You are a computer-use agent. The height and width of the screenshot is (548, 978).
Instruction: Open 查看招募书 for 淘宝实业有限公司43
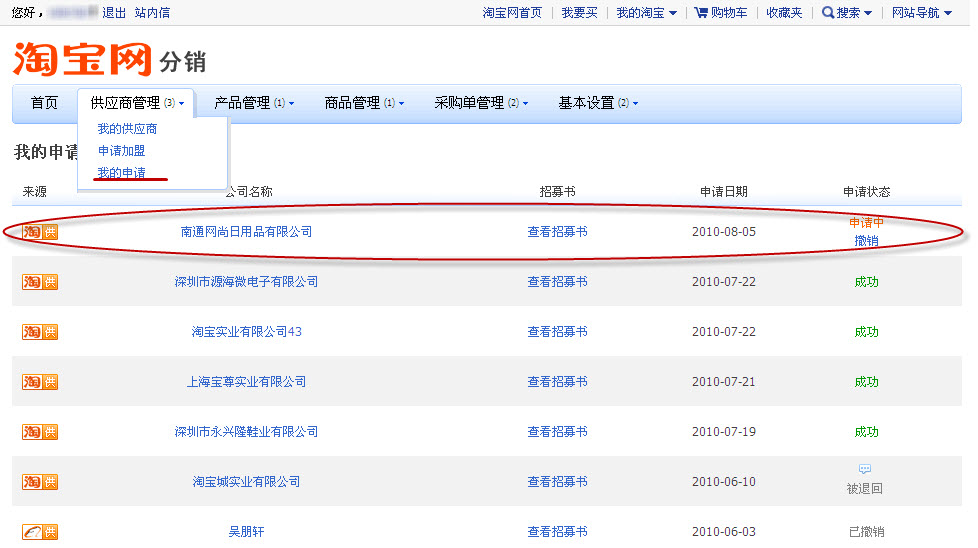(557, 332)
